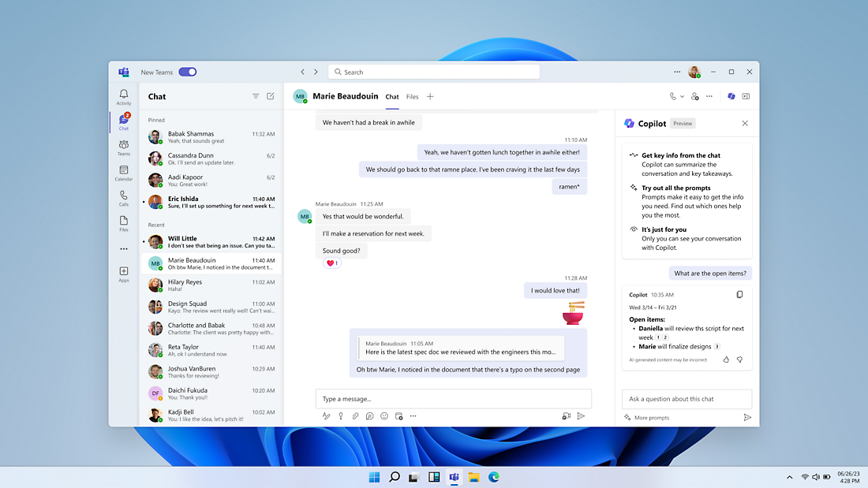The image size is (868, 488).
Task: Insert an emoji into the message
Action: click(384, 415)
